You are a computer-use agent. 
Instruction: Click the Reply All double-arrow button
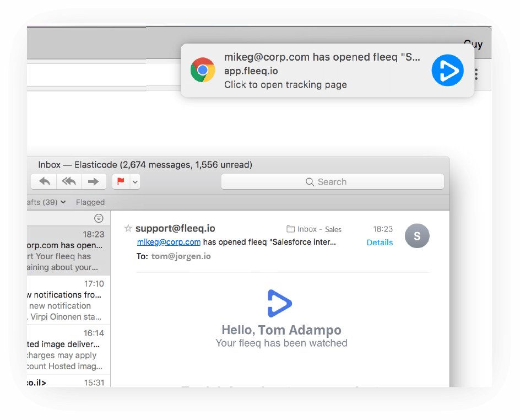click(x=69, y=181)
